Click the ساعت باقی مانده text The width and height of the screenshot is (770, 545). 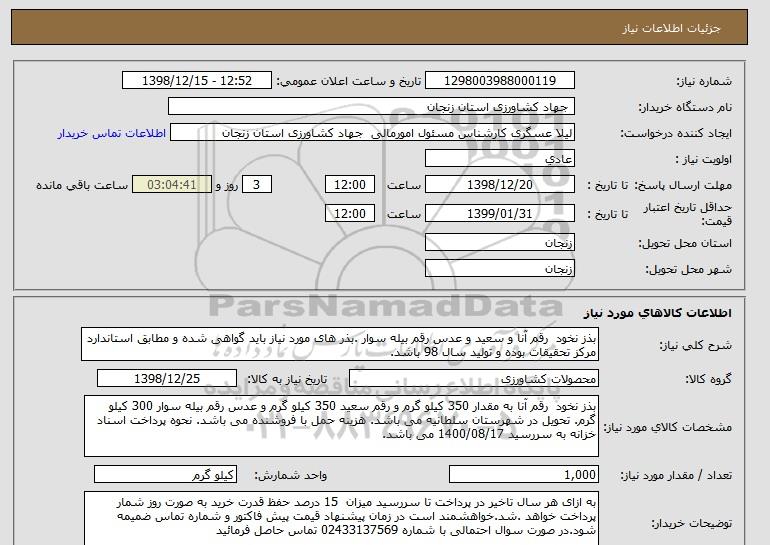point(82,185)
